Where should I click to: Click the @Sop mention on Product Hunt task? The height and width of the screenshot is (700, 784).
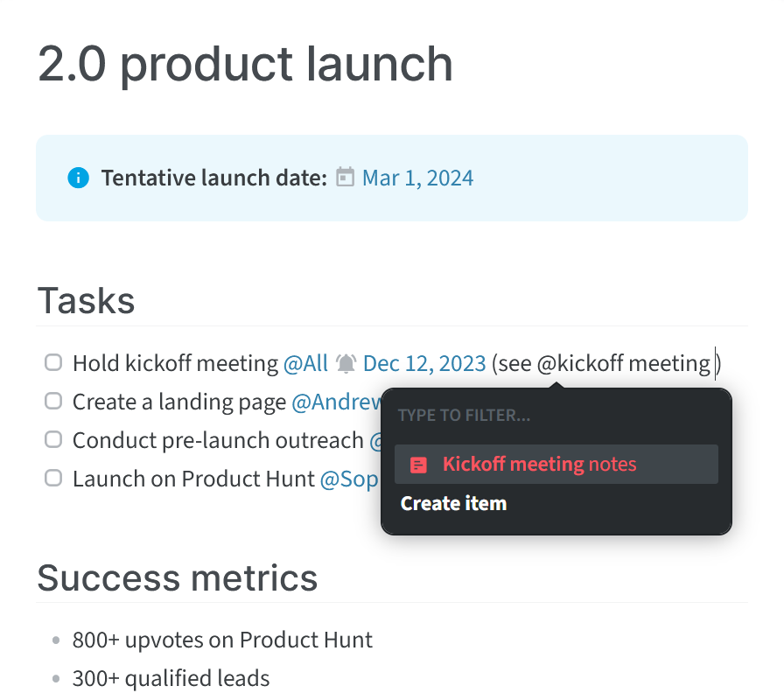click(349, 479)
